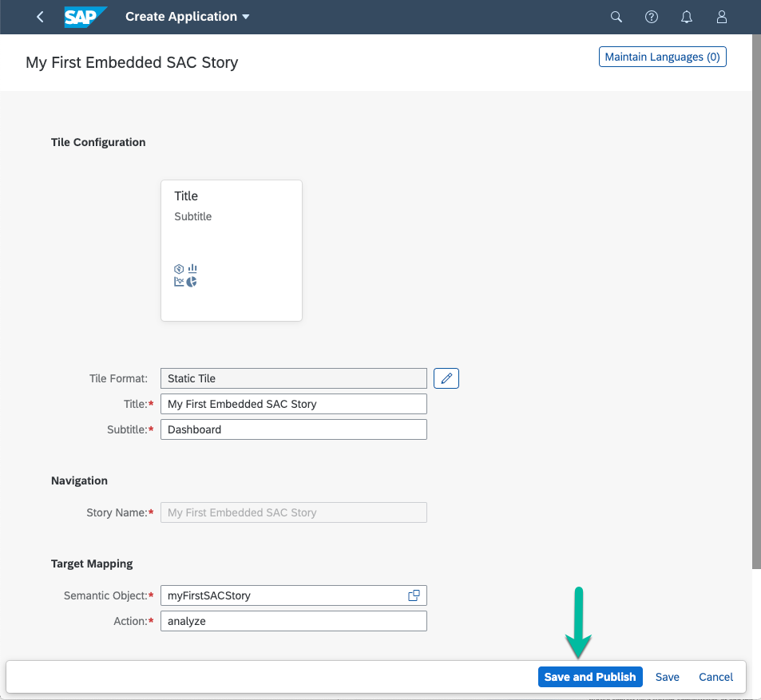This screenshot has height=700, width=761.
Task: Click the Action label
Action: (x=130, y=622)
